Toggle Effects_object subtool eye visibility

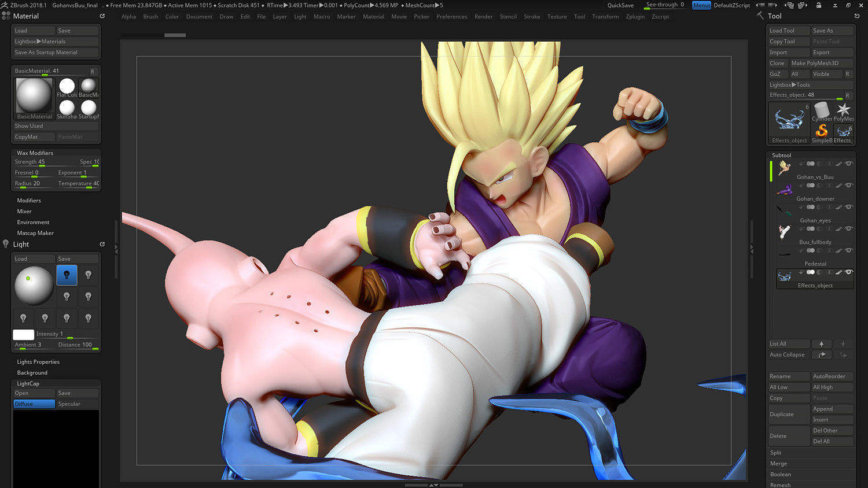coord(849,272)
